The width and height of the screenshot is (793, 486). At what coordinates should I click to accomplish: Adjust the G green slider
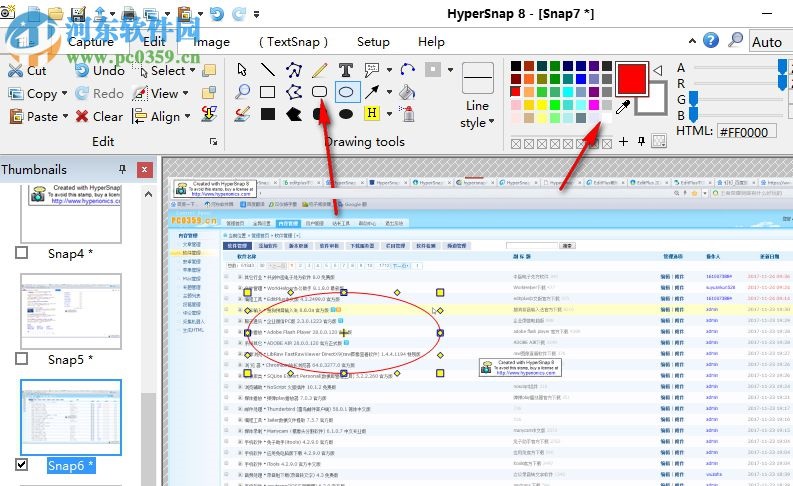[693, 99]
